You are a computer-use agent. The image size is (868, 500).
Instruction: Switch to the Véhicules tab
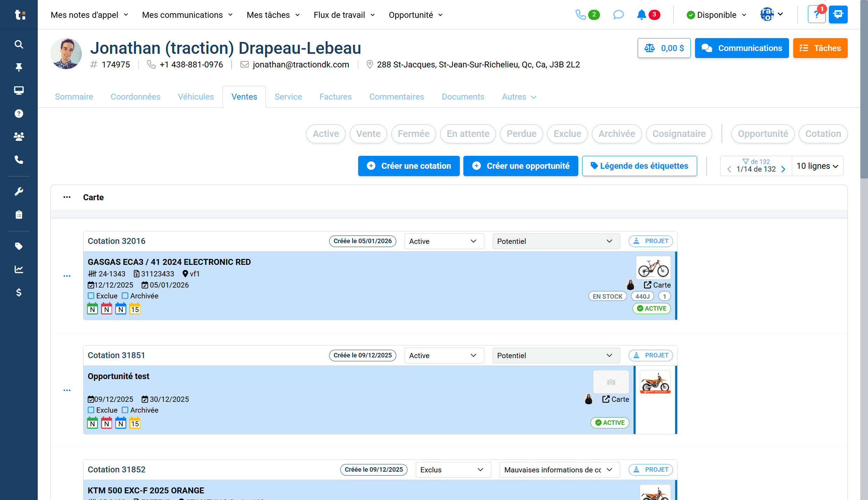tap(196, 97)
